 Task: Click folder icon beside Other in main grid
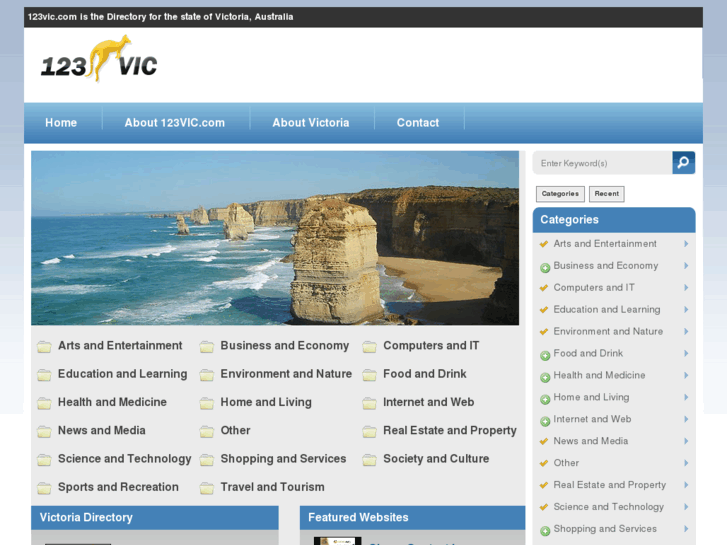tap(207, 431)
